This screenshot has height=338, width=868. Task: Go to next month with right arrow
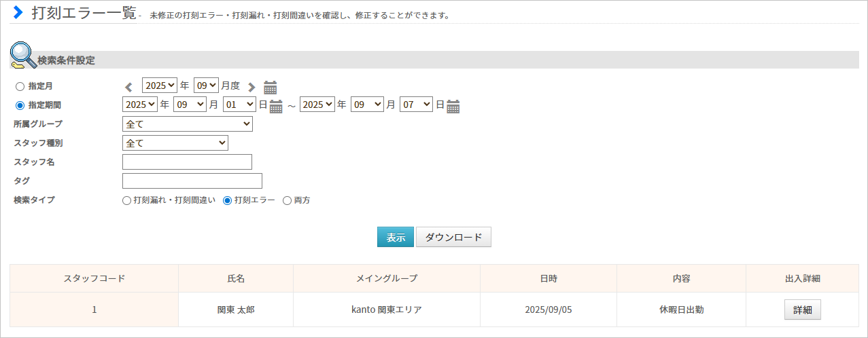(x=251, y=87)
